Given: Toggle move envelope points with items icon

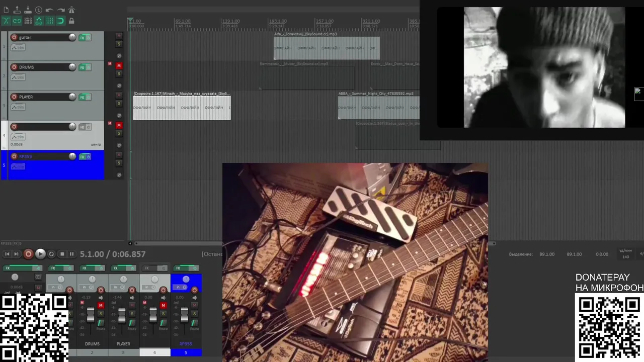Looking at the screenshot, I should click(x=39, y=21).
